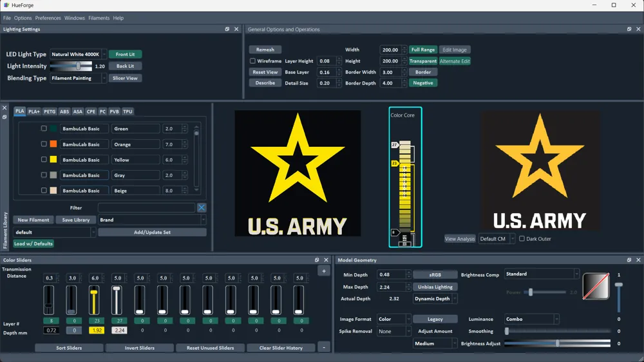The height and width of the screenshot is (362, 644).
Task: Open the LED Light Type dropdown
Action: click(x=78, y=54)
